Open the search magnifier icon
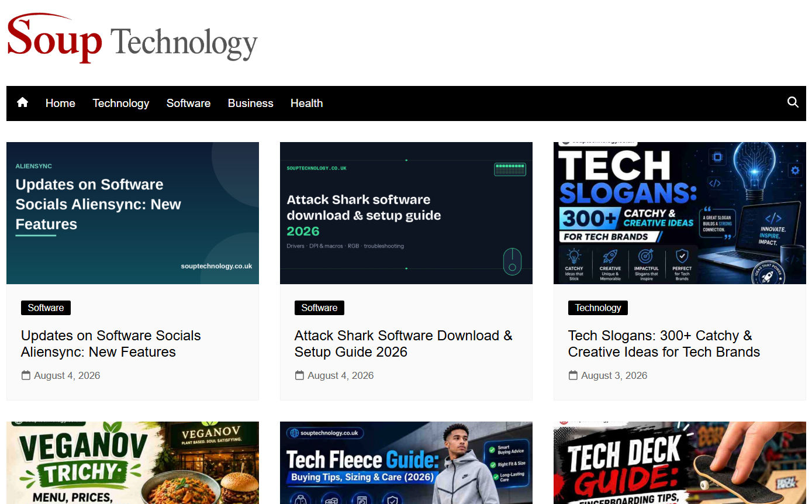The width and height of the screenshot is (812, 504). 793,102
